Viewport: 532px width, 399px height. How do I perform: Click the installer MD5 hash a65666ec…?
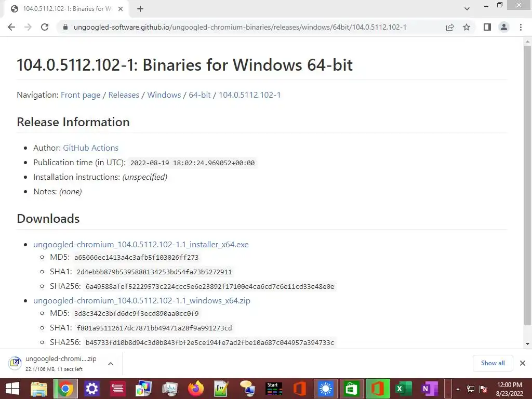[137, 258]
